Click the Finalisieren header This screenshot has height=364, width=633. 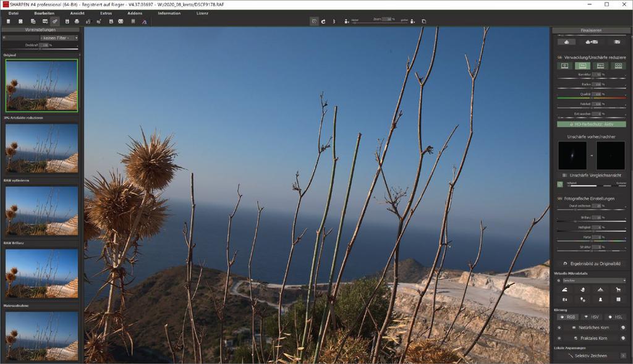592,30
